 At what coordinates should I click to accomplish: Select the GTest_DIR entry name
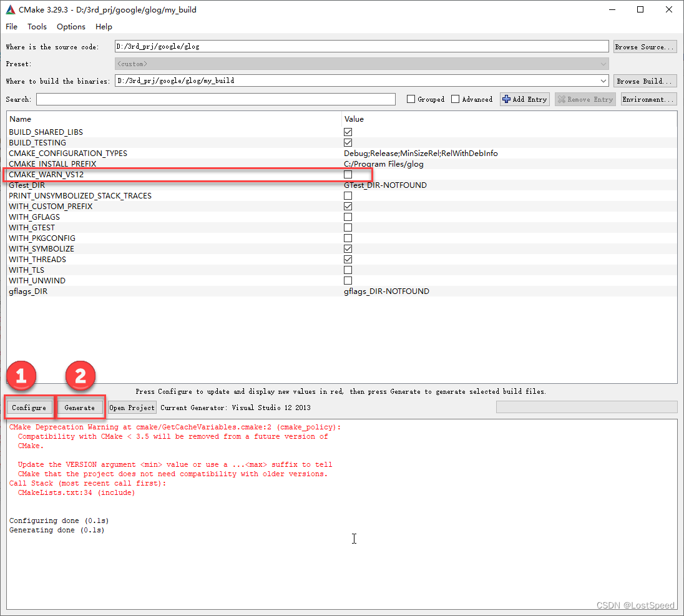(x=27, y=185)
